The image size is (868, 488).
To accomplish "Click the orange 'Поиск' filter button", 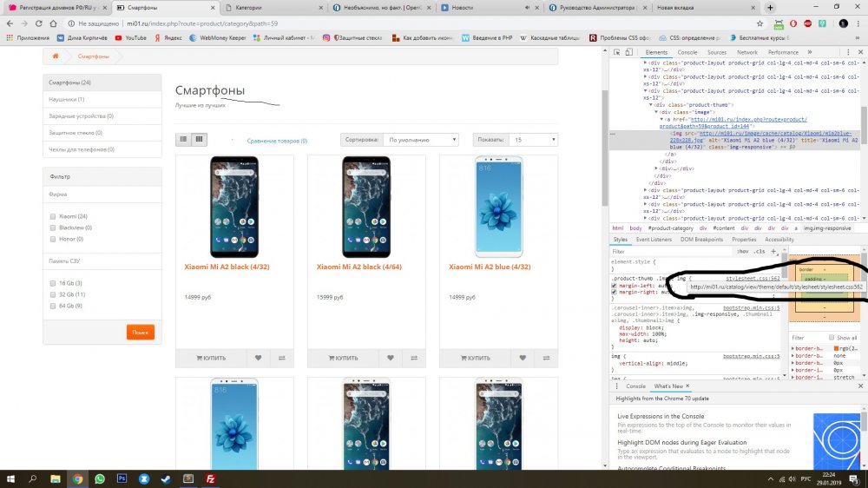I will 140,332.
